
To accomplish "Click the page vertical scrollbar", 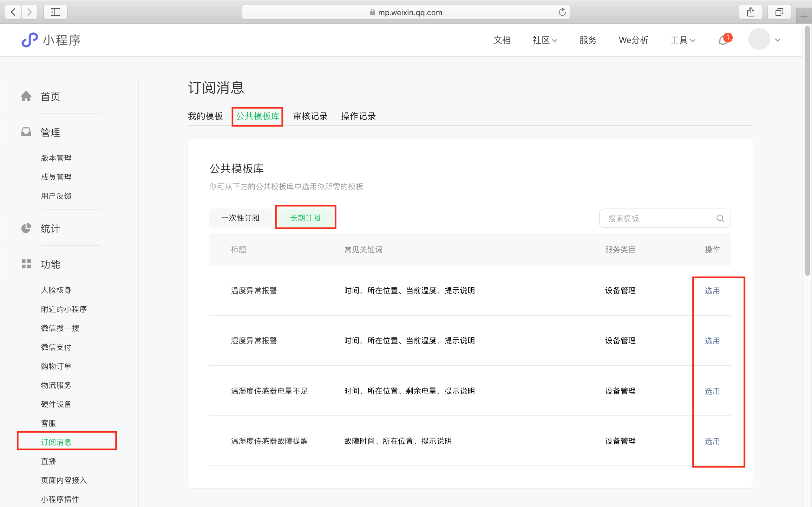I will [807, 151].
